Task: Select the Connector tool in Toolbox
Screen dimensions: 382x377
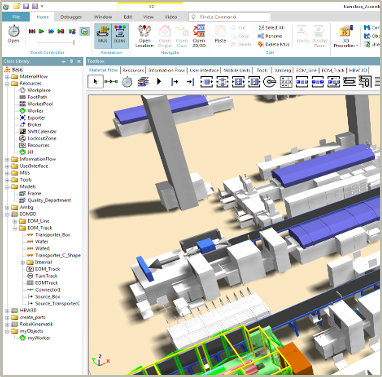Action: (111, 81)
